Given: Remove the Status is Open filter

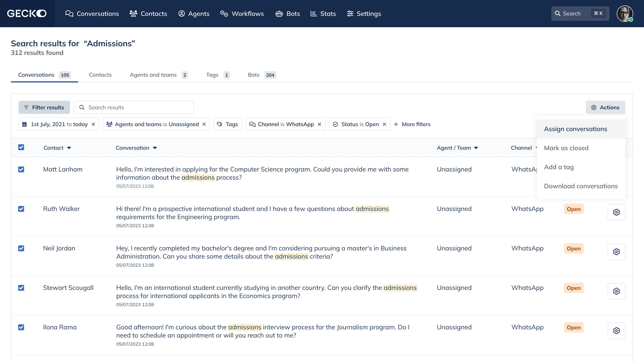Looking at the screenshot, I should pos(384,124).
